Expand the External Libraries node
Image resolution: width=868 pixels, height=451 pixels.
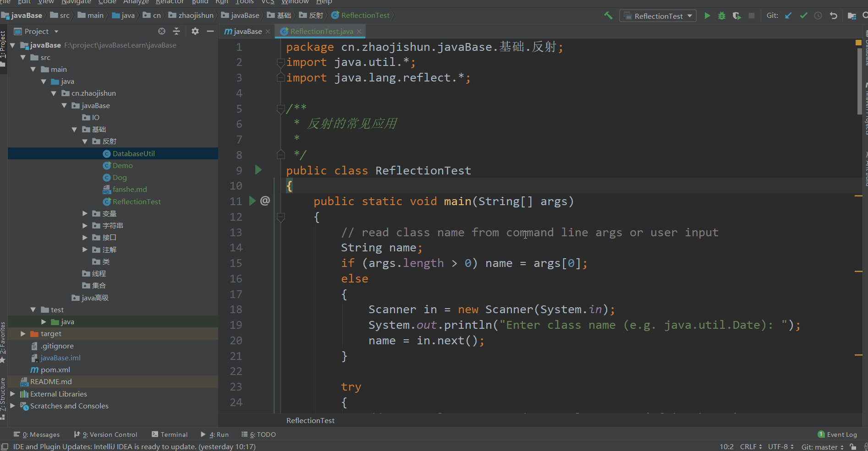(13, 394)
